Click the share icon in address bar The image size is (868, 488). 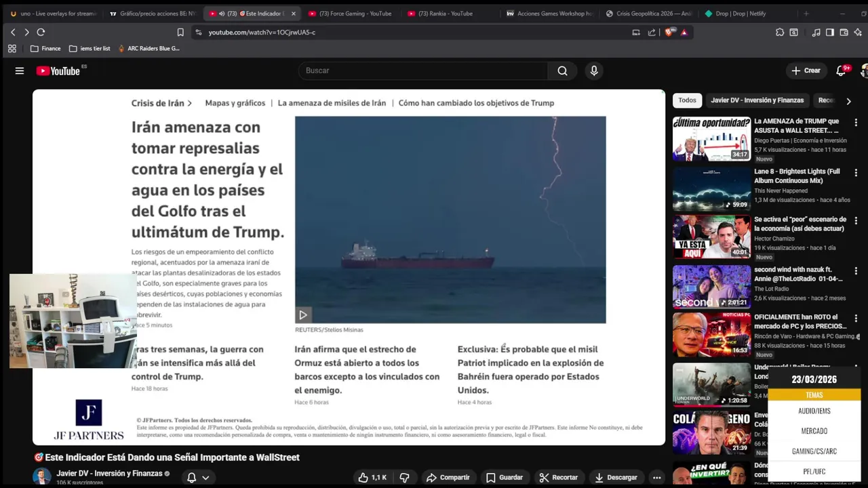(652, 32)
